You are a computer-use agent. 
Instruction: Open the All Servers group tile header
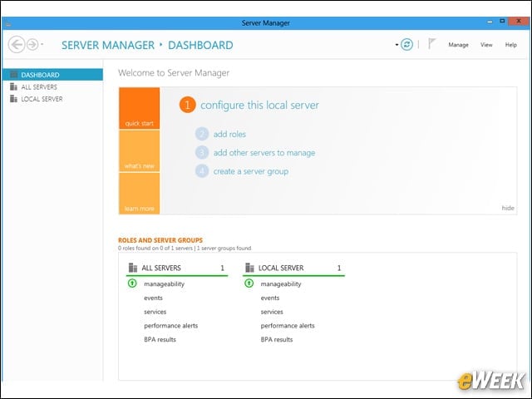177,268
